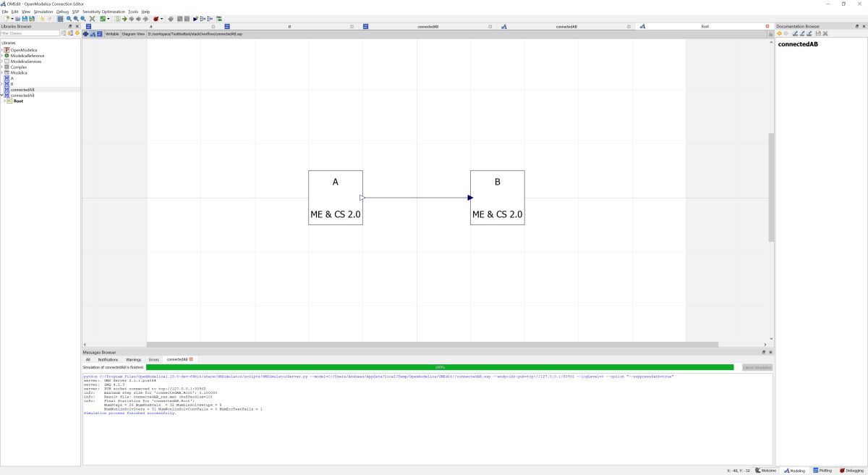The image size is (868, 475).
Task: Open the red debugger dropdown arrow
Action: [162, 19]
